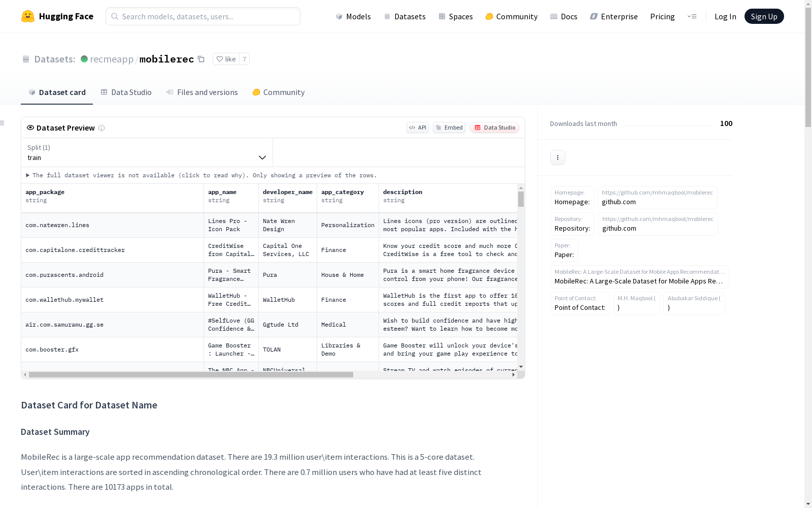Image resolution: width=812 pixels, height=508 pixels.
Task: Click the Hugging Face logo icon
Action: (28, 16)
